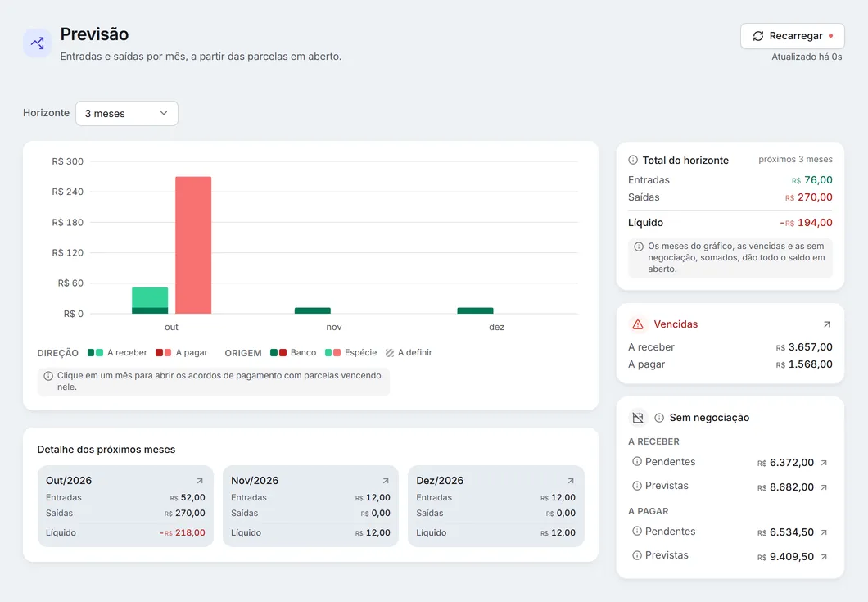Click the hatched A definir legend swatch
The height and width of the screenshot is (602, 868).
point(390,353)
